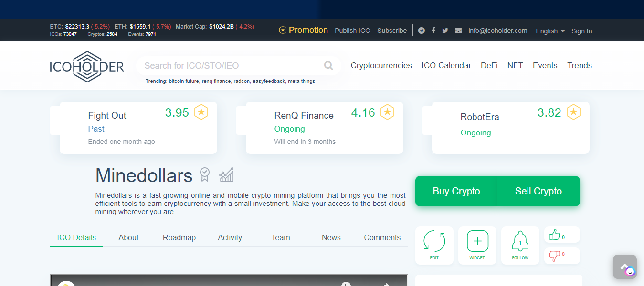Click the star badge on RobotEra card
Screen dimensions: 644x286
(x=573, y=112)
